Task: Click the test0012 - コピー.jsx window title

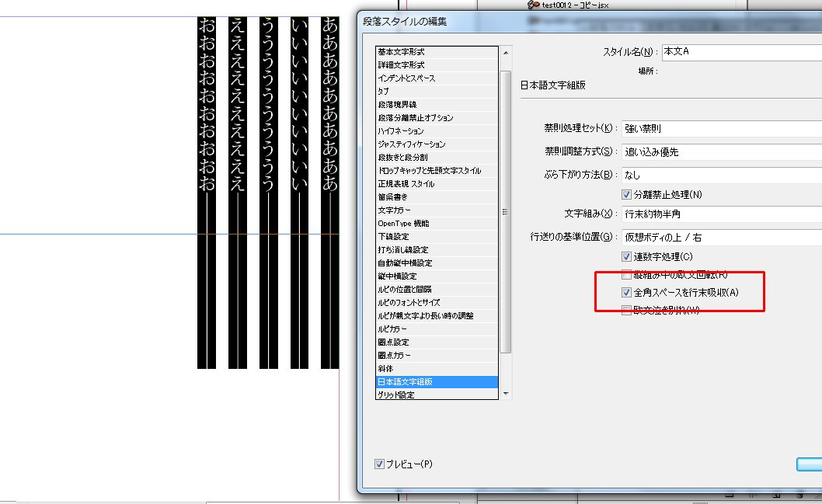Action: click(x=575, y=5)
